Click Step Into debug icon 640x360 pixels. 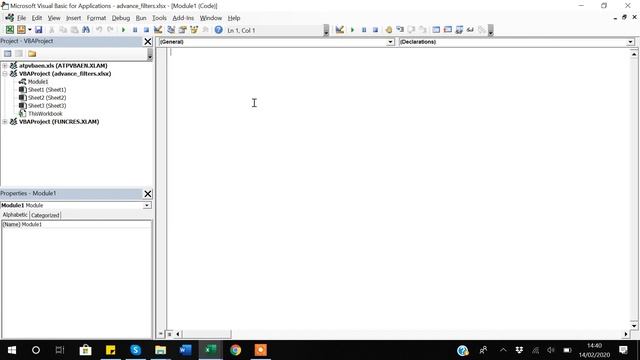click(400, 30)
